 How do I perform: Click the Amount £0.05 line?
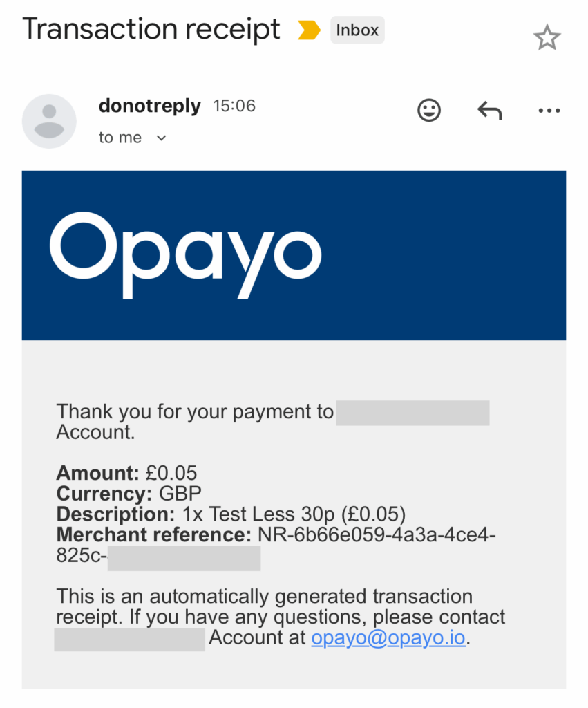point(127,474)
